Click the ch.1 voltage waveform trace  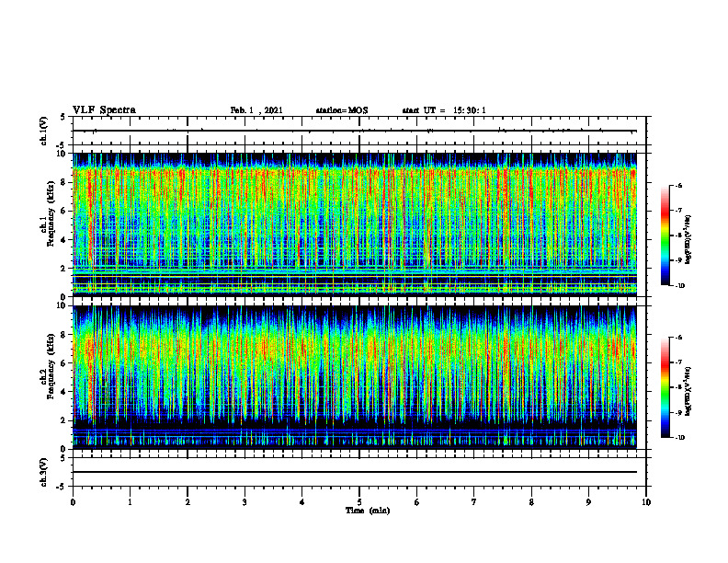[355, 131]
